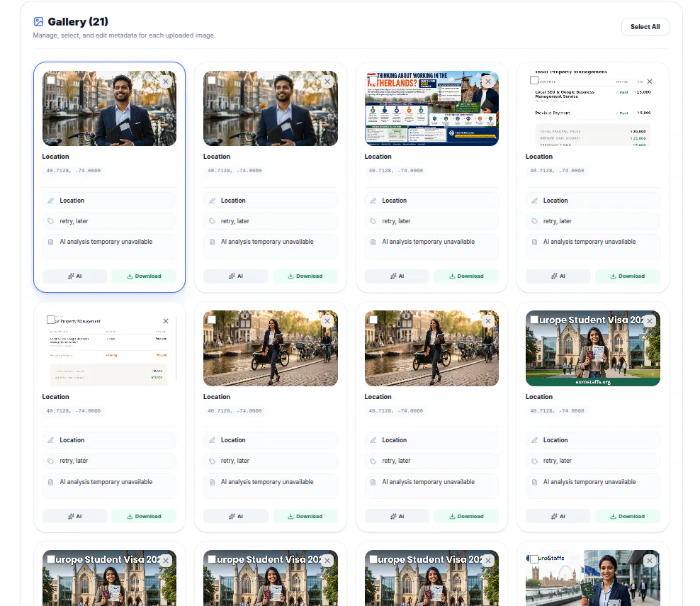Screen dimensions: 700x606
Task: Tick checkbox on the EuroStaffs businesswoman card
Action: pos(534,559)
